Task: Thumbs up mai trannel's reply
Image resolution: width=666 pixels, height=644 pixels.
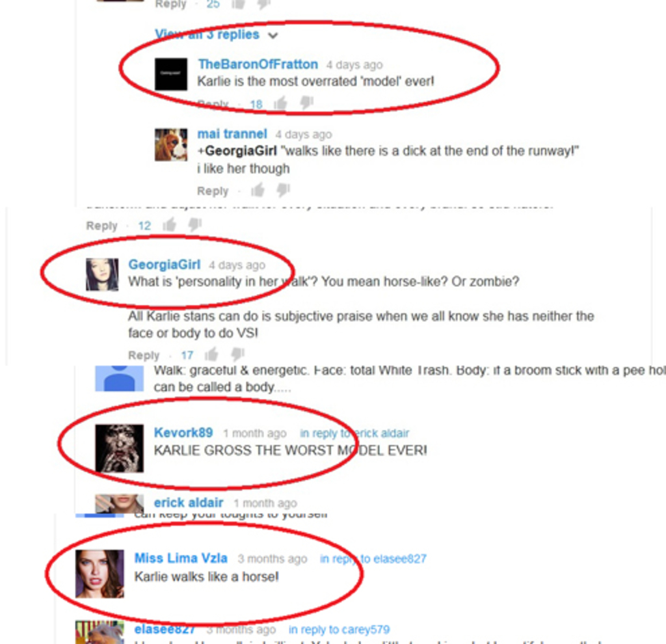Action: (x=258, y=190)
